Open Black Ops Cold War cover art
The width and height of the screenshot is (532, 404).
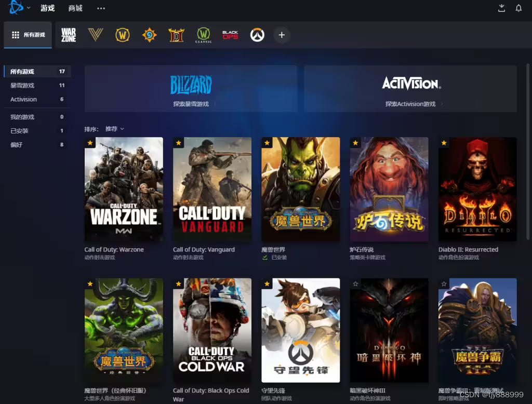(212, 330)
